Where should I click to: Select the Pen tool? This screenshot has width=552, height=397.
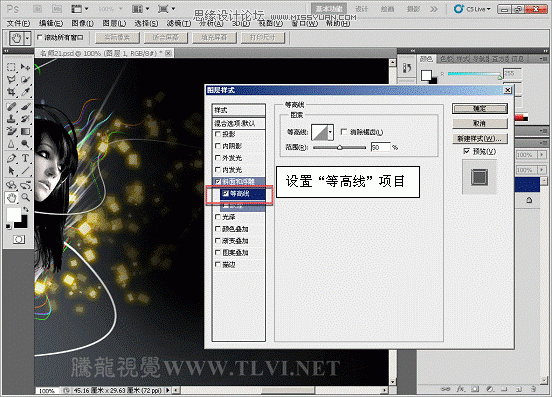click(x=11, y=158)
